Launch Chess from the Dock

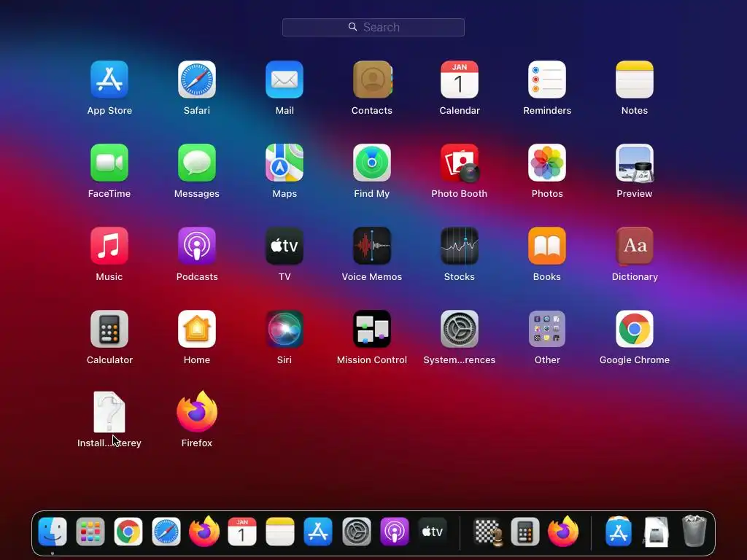tap(487, 532)
